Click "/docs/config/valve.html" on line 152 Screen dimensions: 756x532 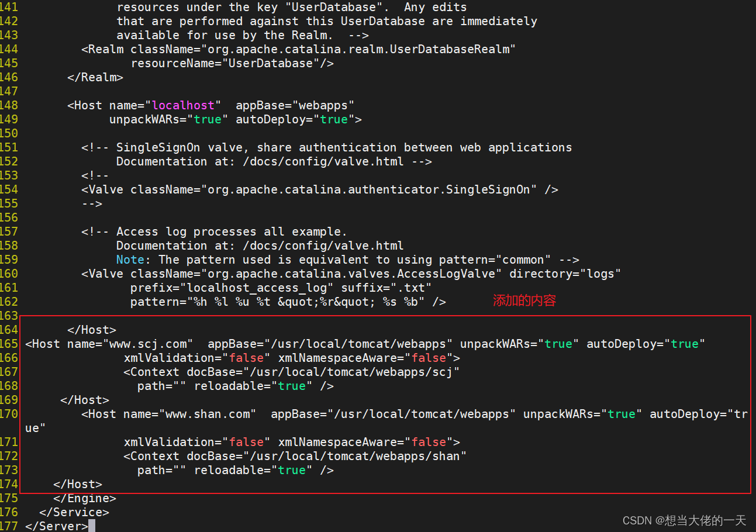point(323,161)
